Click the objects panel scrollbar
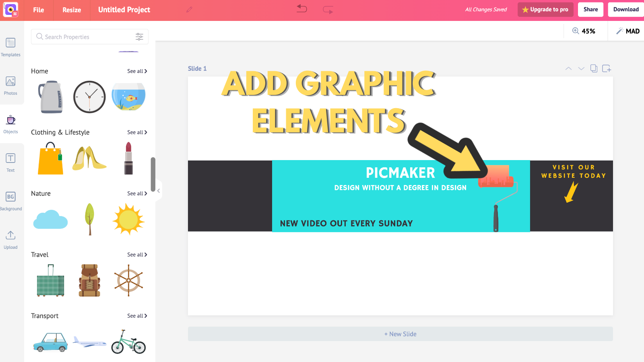 [x=153, y=175]
